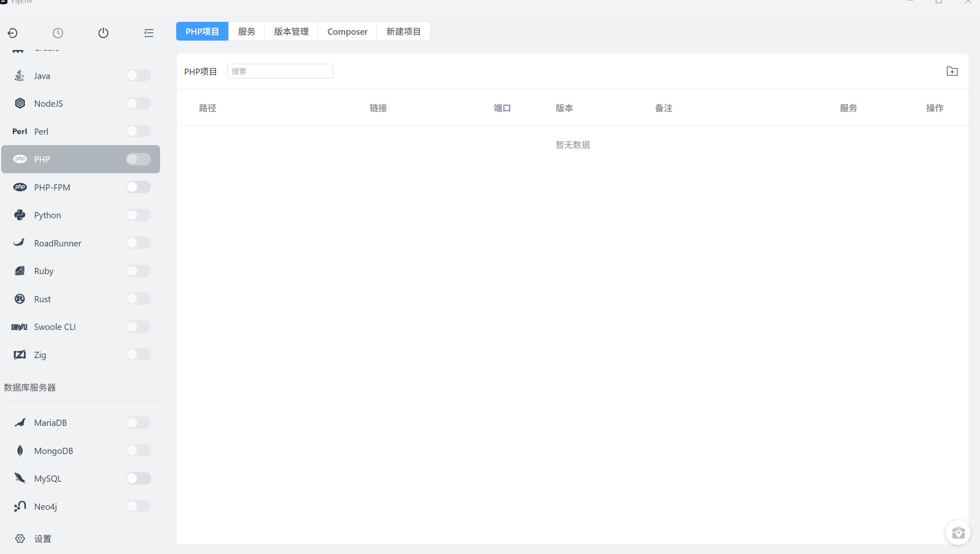Image resolution: width=980 pixels, height=554 pixels.
Task: Click the PHP-FPM logo icon
Action: tap(20, 187)
